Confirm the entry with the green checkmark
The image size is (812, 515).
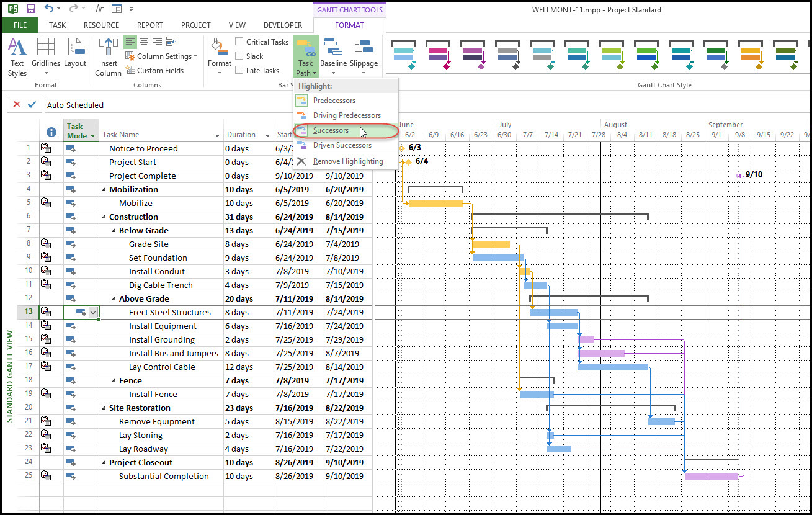(32, 104)
